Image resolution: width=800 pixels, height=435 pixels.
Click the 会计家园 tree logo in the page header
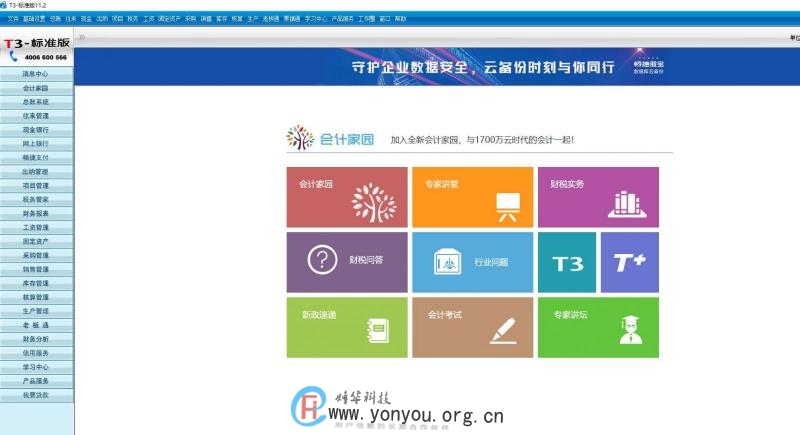300,138
